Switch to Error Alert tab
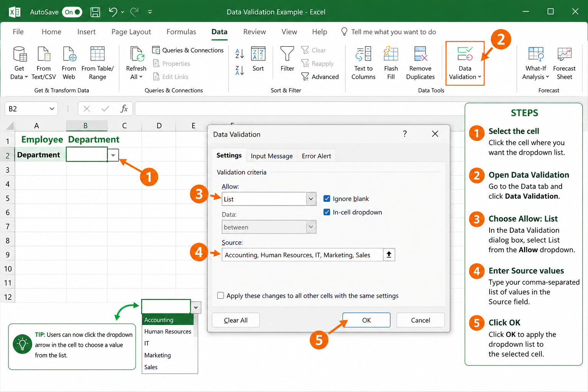Viewport: 588px width, 392px height. click(317, 156)
